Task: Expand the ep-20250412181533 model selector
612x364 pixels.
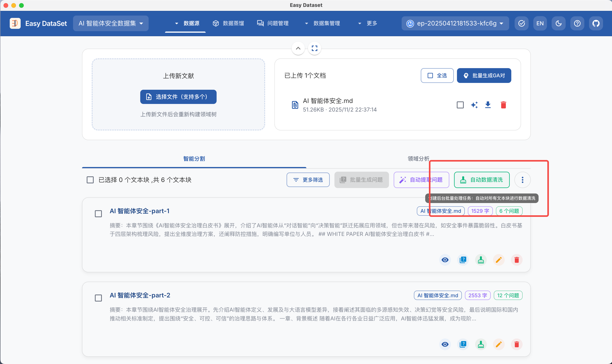Action: tap(455, 24)
